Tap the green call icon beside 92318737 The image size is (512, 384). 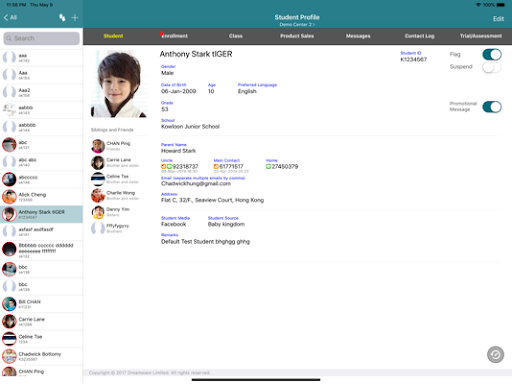pyautogui.click(x=169, y=166)
